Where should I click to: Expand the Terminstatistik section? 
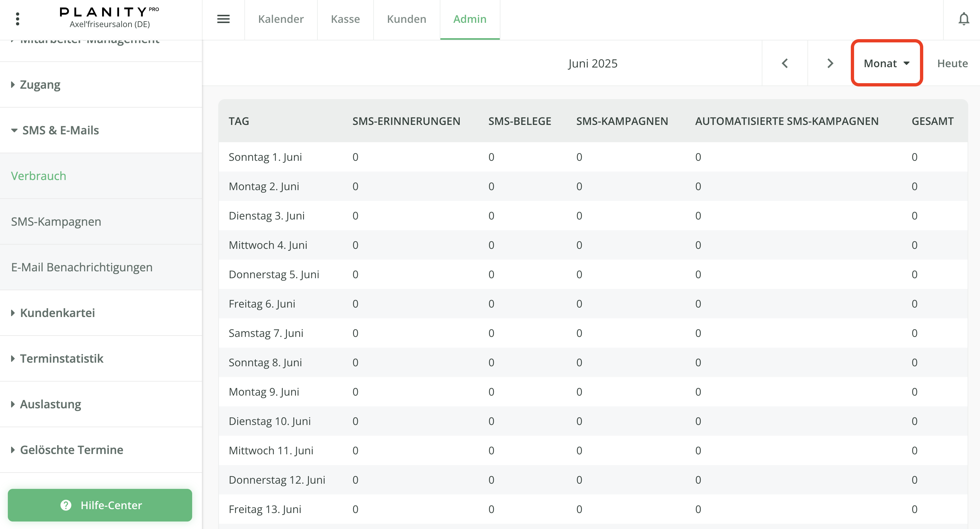61,358
